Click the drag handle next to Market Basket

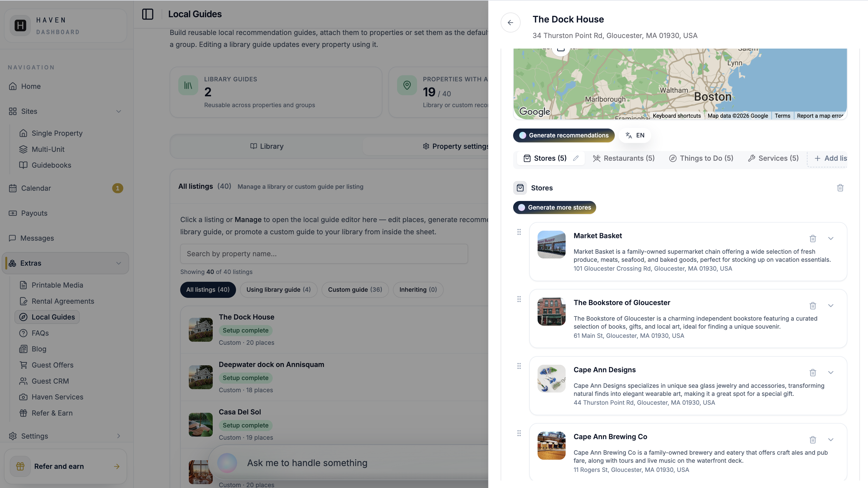tap(519, 232)
